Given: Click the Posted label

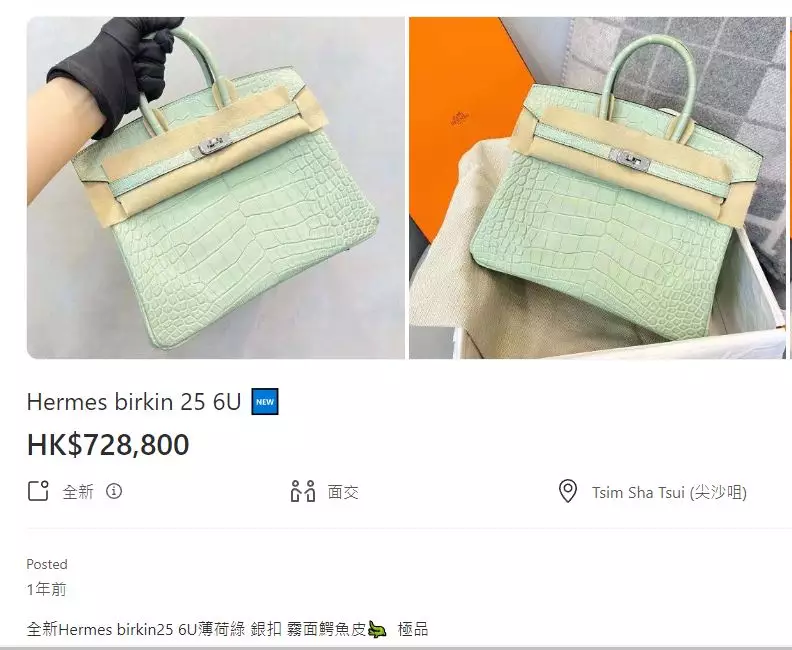Looking at the screenshot, I should [x=47, y=564].
